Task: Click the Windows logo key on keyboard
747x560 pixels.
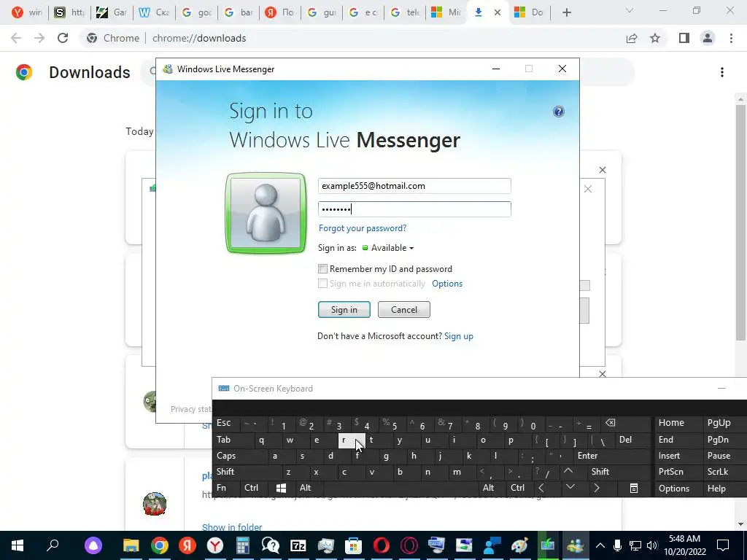Action: coord(281,488)
